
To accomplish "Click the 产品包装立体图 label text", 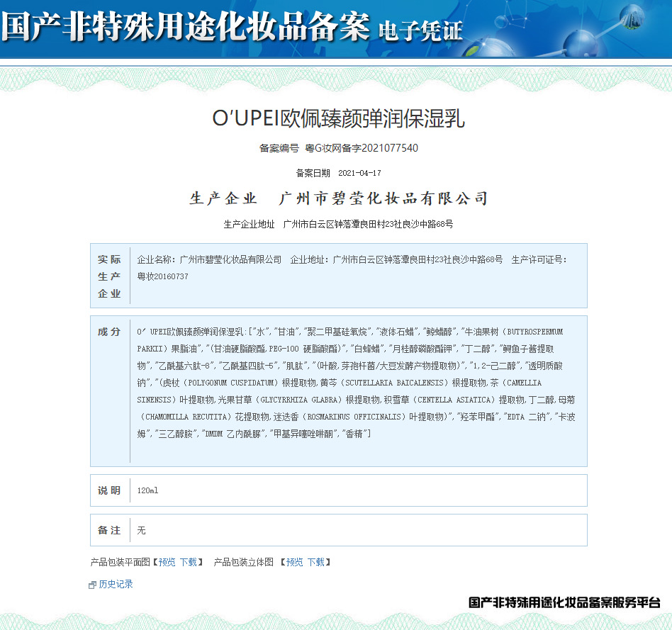I will coord(243,562).
